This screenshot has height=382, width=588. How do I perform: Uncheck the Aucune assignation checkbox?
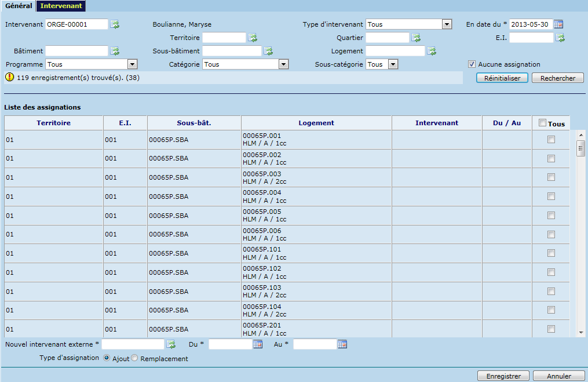(x=472, y=64)
